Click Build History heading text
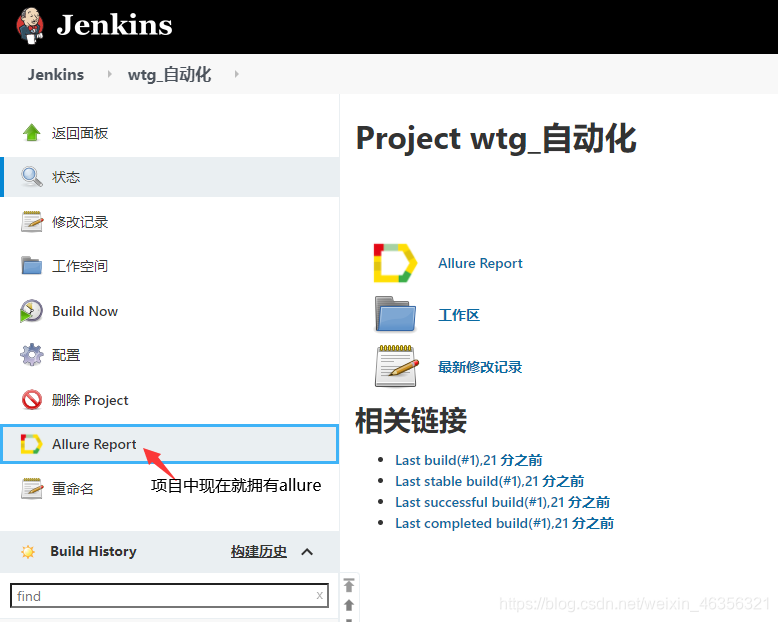 click(x=93, y=551)
